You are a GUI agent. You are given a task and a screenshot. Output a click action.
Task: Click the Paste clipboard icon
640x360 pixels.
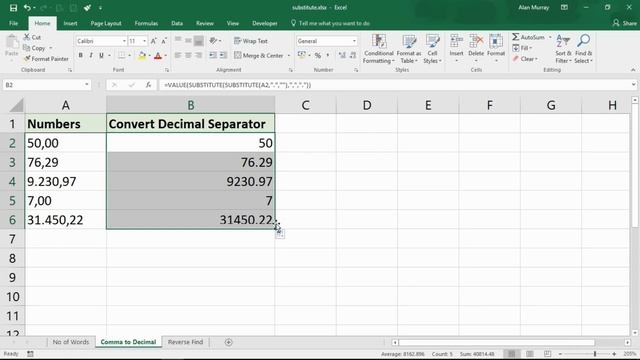click(12, 42)
